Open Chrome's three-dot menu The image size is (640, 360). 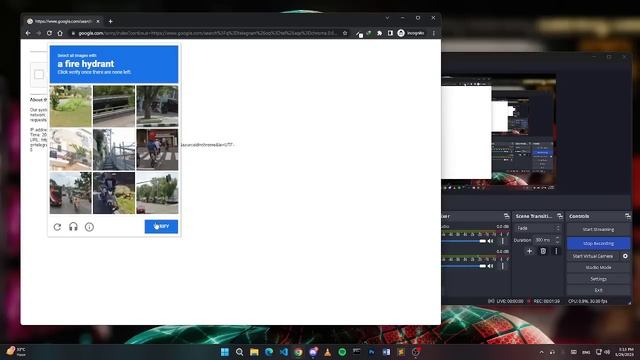click(x=433, y=33)
